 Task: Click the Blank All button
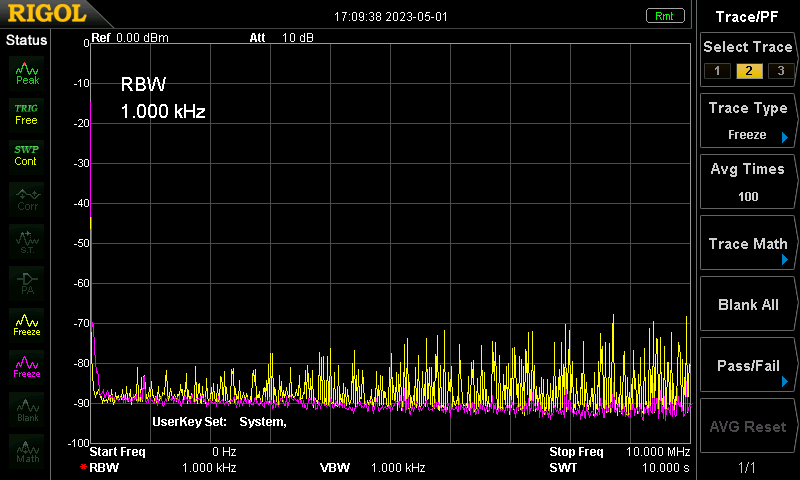coord(747,305)
